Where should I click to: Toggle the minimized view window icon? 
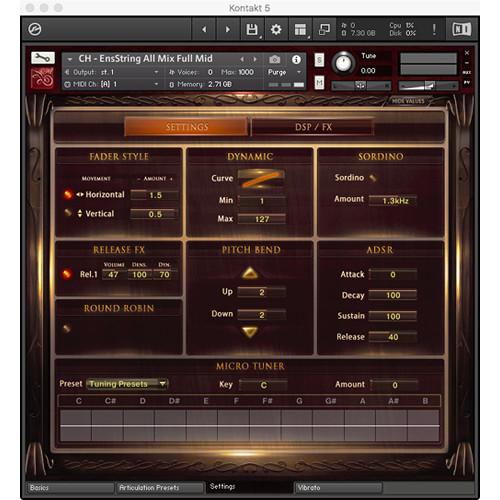coord(324,30)
